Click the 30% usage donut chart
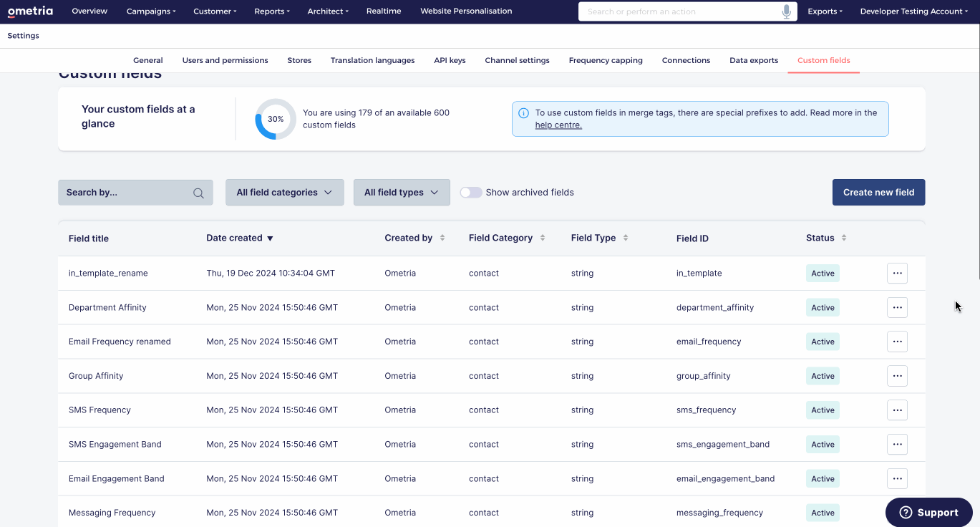 point(276,119)
